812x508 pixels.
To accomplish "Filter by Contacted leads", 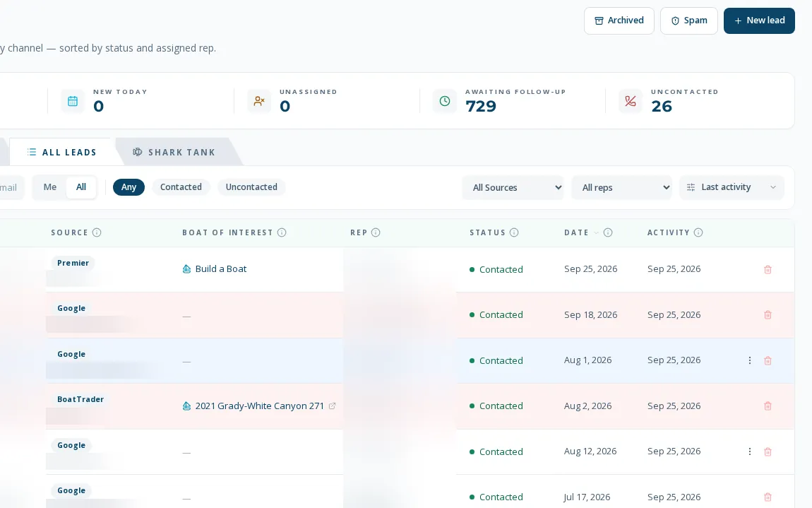I will (x=181, y=187).
